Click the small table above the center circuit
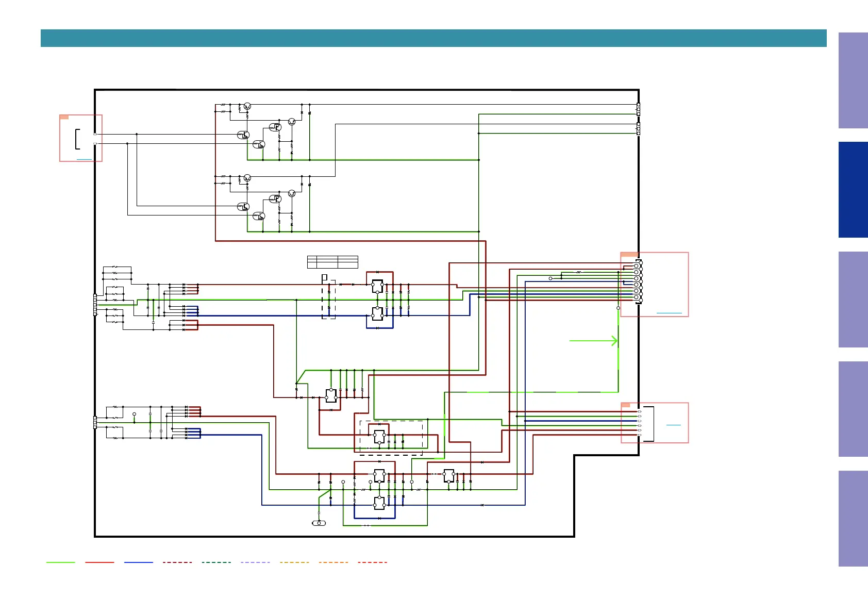Viewport: 868px width, 614px height. [332, 262]
